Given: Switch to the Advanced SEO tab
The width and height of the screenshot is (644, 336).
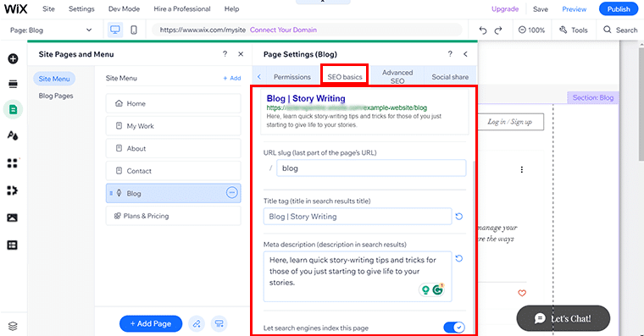Looking at the screenshot, I should 397,77.
